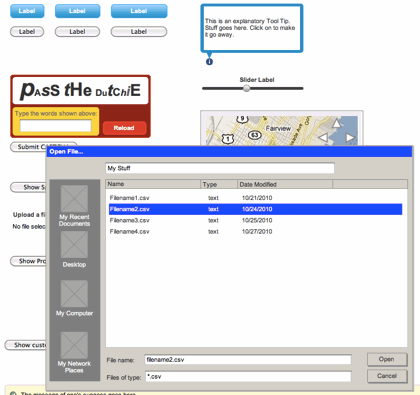
Task: Click the US route 1 shield on map
Action: 228,139
